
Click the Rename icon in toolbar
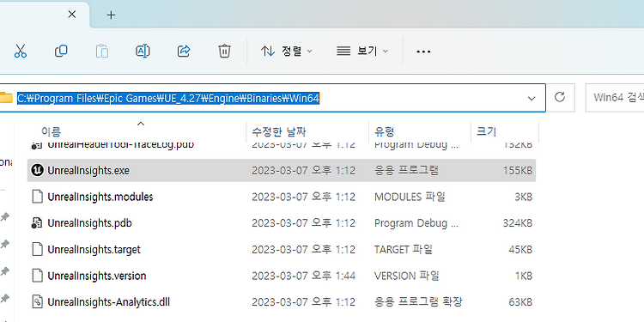(143, 52)
